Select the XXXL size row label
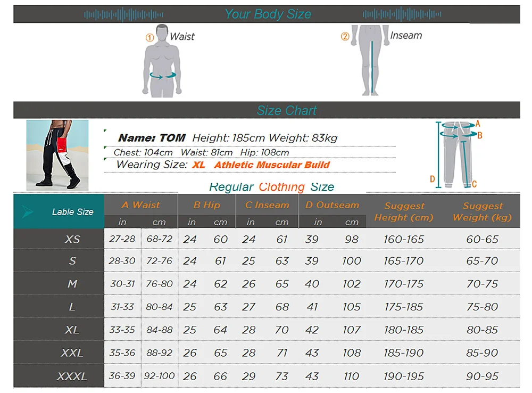The image size is (532, 393). click(72, 376)
